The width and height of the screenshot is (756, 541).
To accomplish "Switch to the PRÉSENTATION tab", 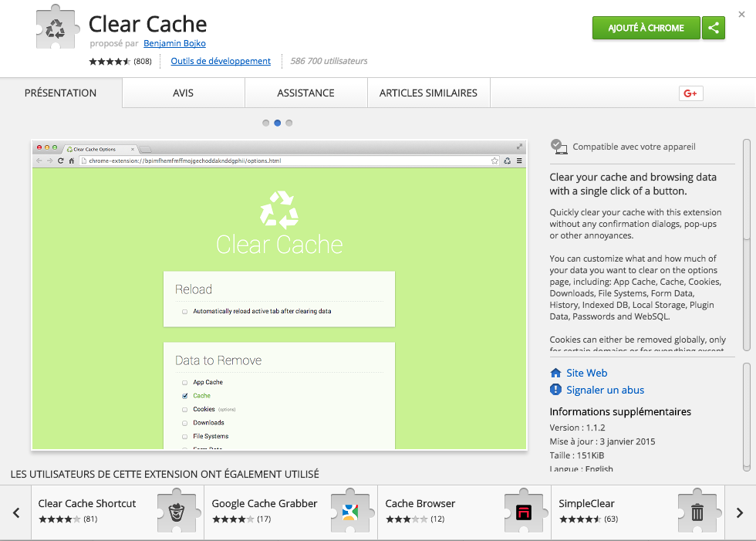I will tap(61, 93).
